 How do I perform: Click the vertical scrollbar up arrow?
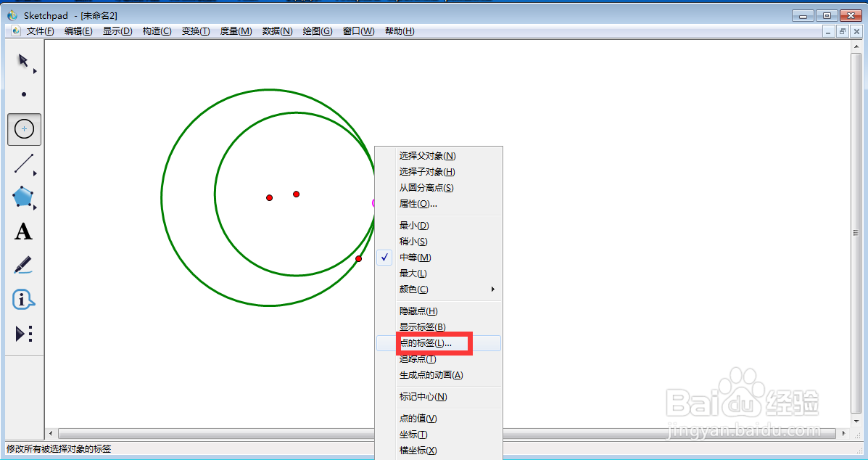pyautogui.click(x=856, y=47)
